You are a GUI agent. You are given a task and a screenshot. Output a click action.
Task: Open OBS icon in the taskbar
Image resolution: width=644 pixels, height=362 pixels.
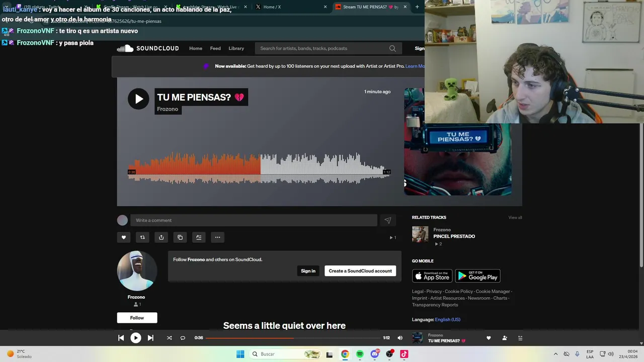coord(389,354)
